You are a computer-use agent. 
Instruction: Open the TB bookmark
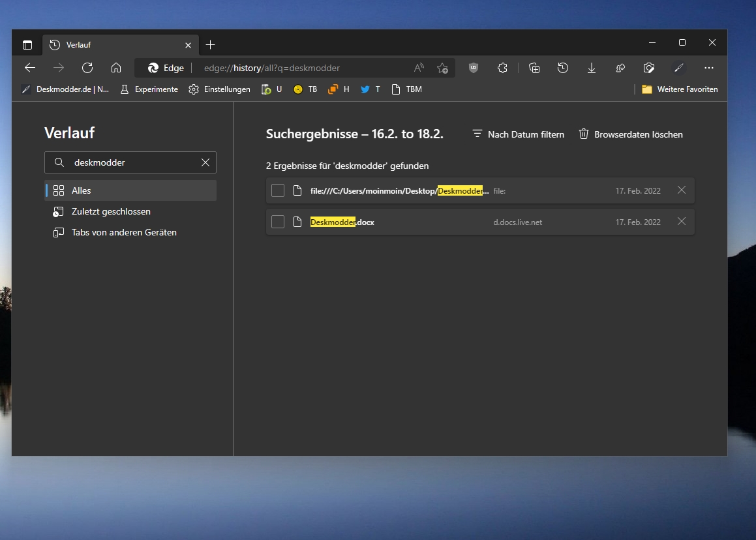coord(305,89)
